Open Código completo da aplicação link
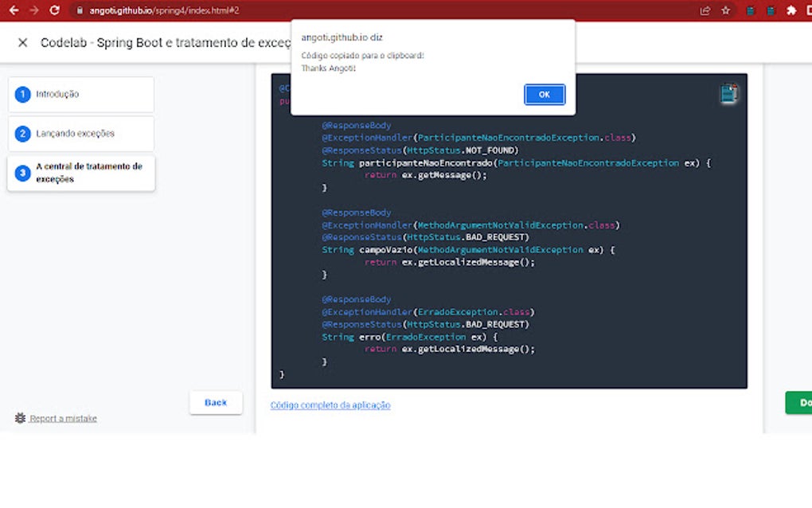 (x=330, y=405)
